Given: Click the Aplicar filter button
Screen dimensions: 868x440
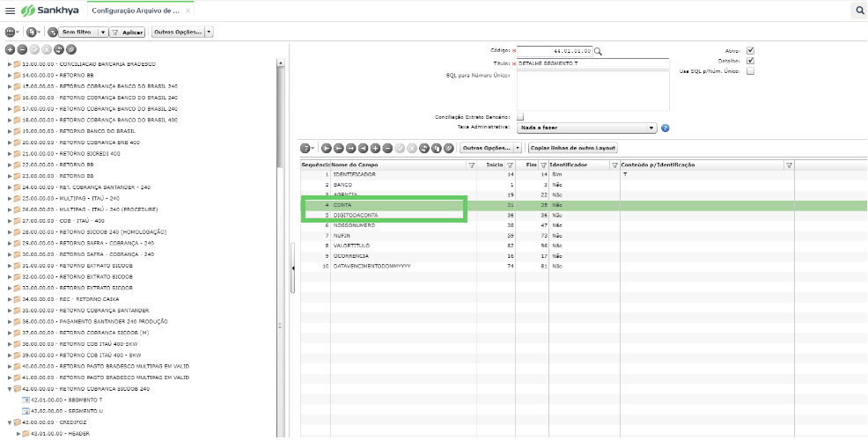Looking at the screenshot, I should pos(128,32).
